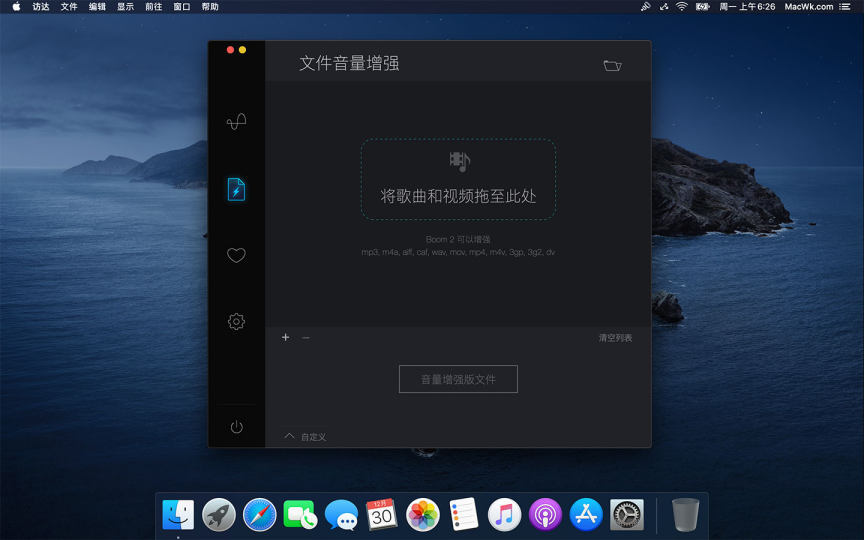
Task: Click the plus icon to add files
Action: pos(285,338)
